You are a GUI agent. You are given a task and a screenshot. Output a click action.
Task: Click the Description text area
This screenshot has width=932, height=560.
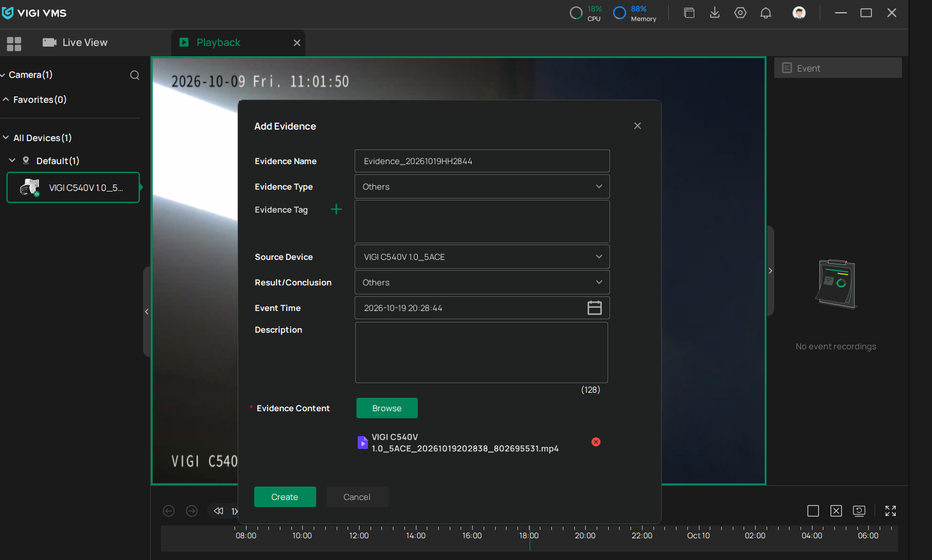(482, 352)
